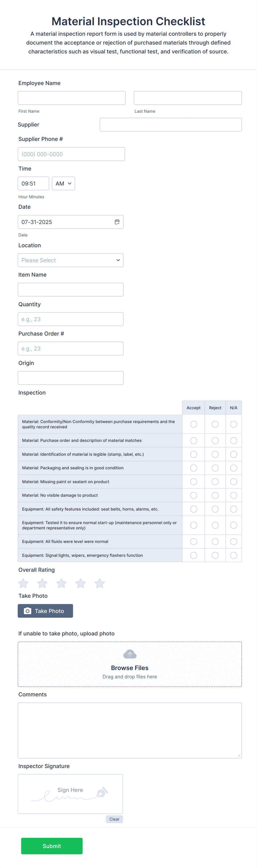Select the fifth star for Overall Rating
257x868 pixels.
point(99,583)
